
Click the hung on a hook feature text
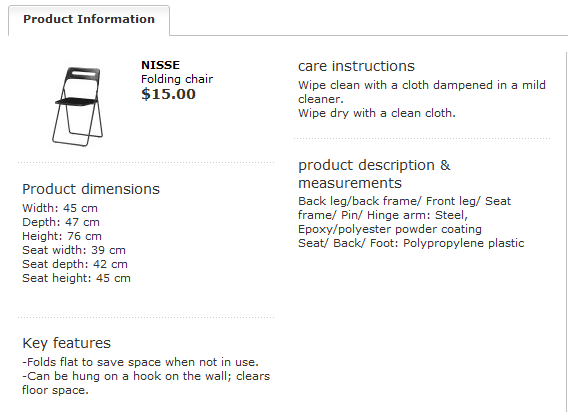tap(146, 383)
